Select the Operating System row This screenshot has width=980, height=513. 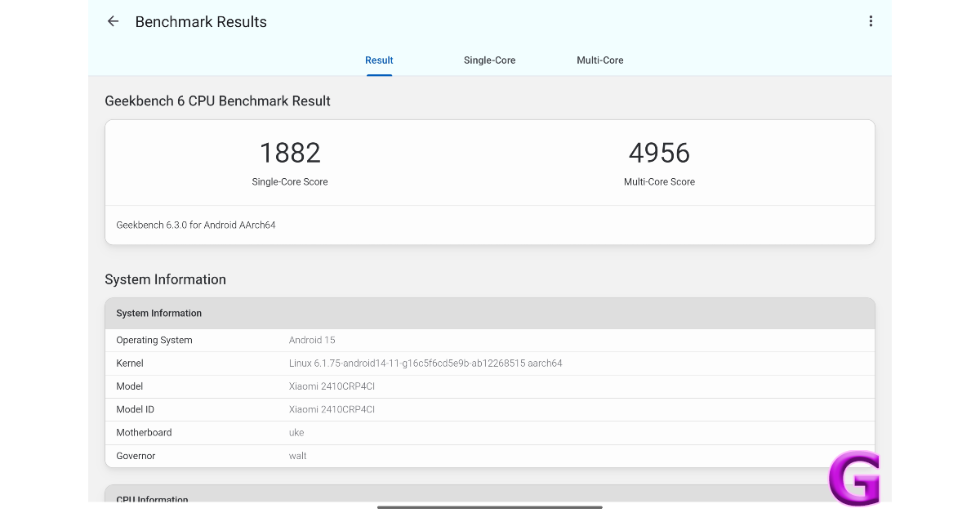(327, 340)
